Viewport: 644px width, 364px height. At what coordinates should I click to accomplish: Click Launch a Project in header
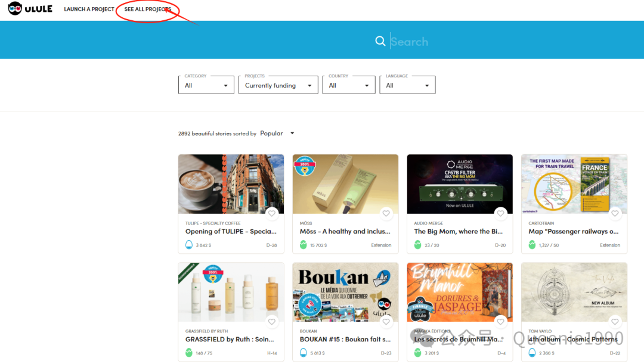point(89,9)
